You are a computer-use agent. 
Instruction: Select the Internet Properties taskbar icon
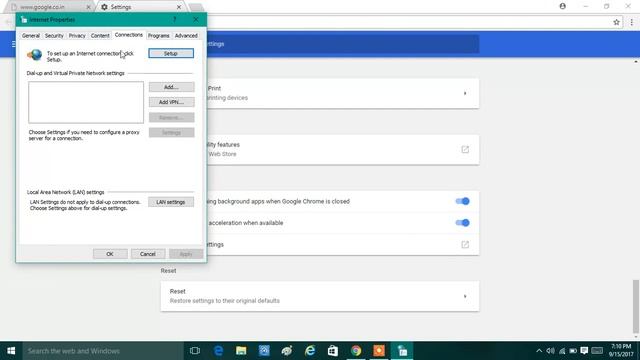click(x=402, y=351)
